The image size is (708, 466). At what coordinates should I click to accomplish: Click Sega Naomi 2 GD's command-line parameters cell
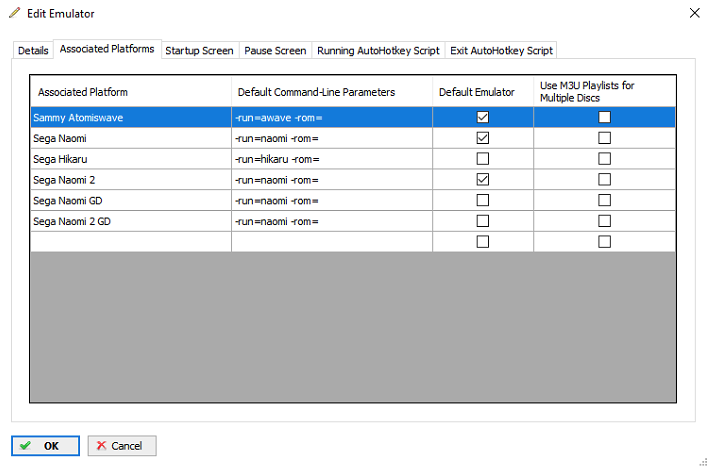click(x=332, y=221)
